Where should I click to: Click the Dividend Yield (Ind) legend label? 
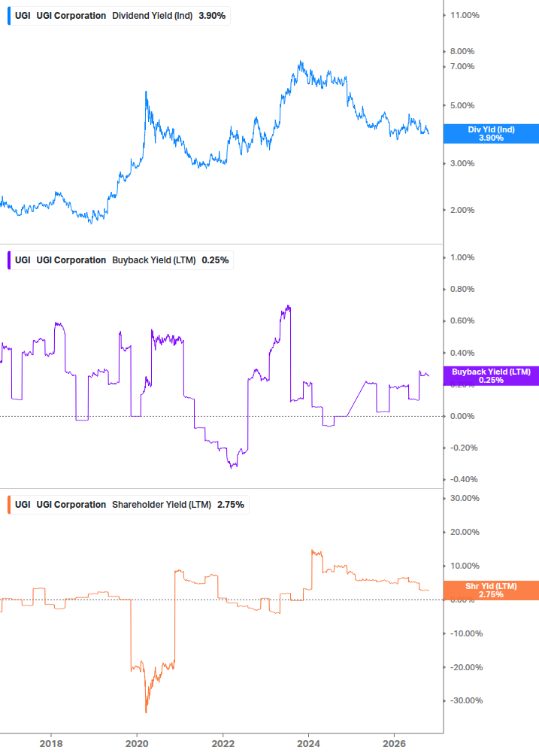click(x=152, y=16)
